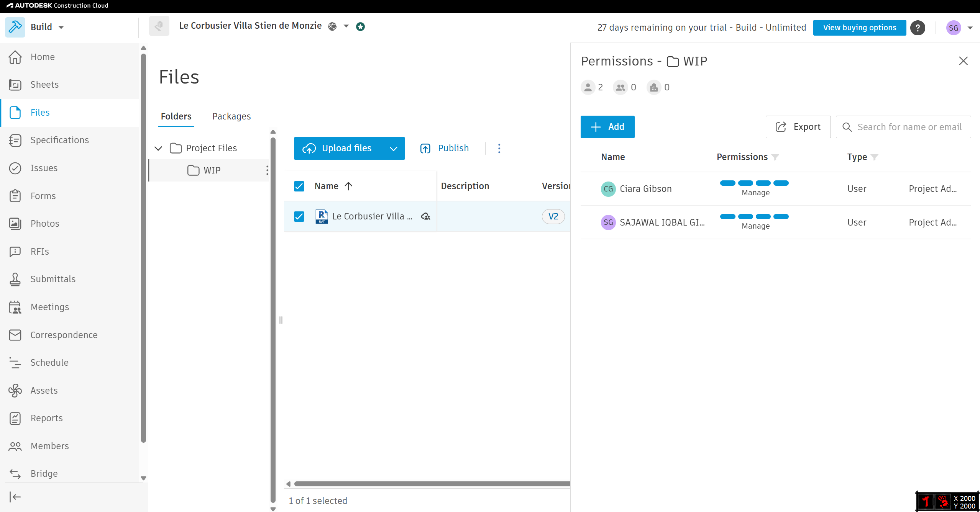Click the green star favorite icon

click(360, 26)
